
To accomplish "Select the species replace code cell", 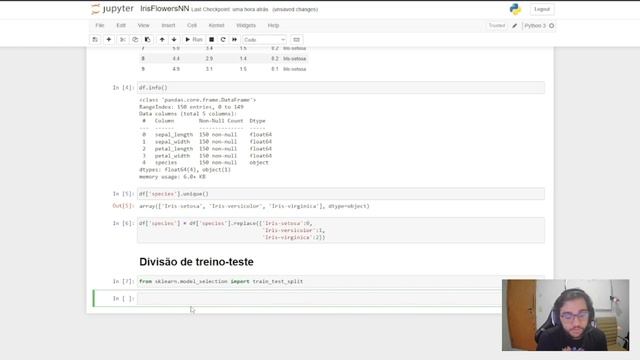I will [x=341, y=230].
